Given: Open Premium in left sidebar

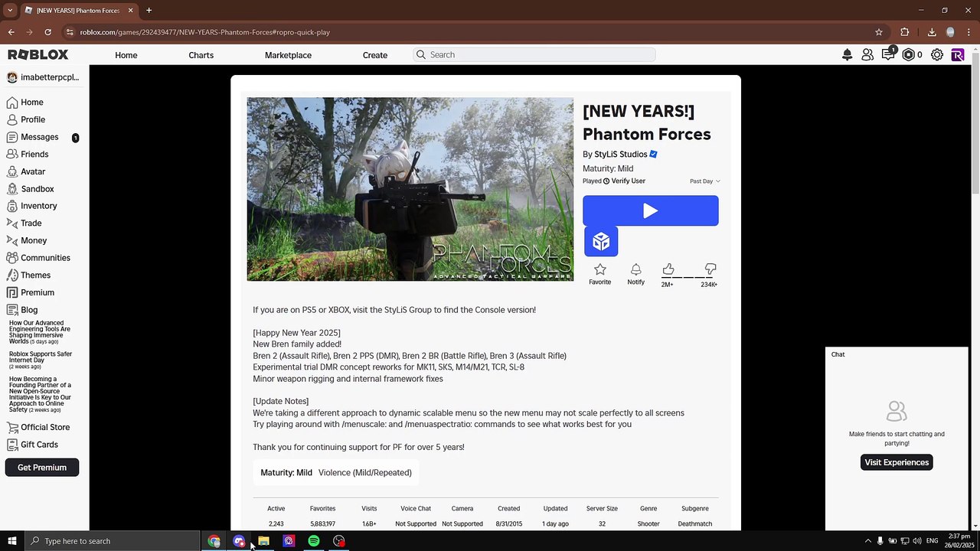Looking at the screenshot, I should [x=31, y=293].
